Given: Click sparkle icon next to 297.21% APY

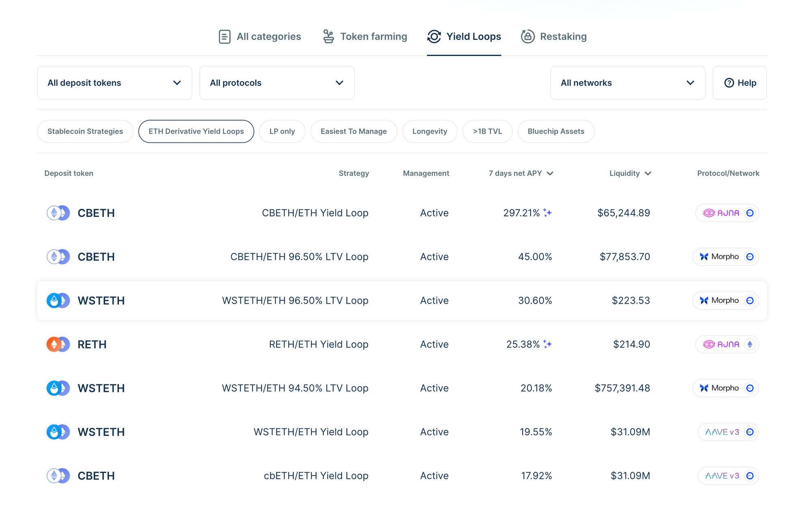Looking at the screenshot, I should point(547,213).
